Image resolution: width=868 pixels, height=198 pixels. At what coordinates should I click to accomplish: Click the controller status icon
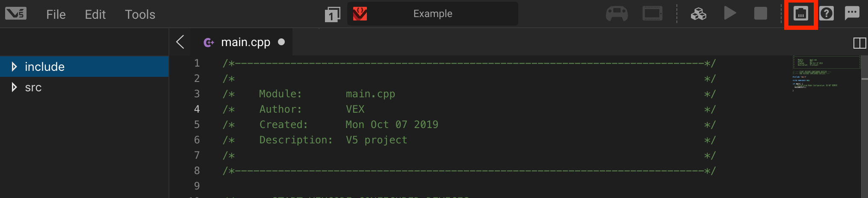click(x=617, y=14)
